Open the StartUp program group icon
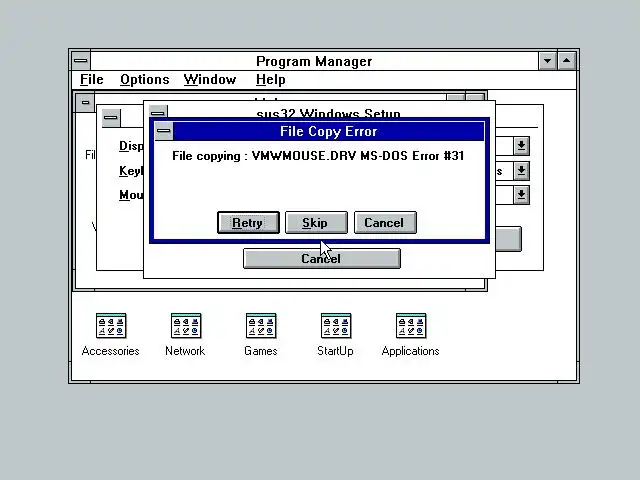Screen dimensions: 640x480 point(336,326)
